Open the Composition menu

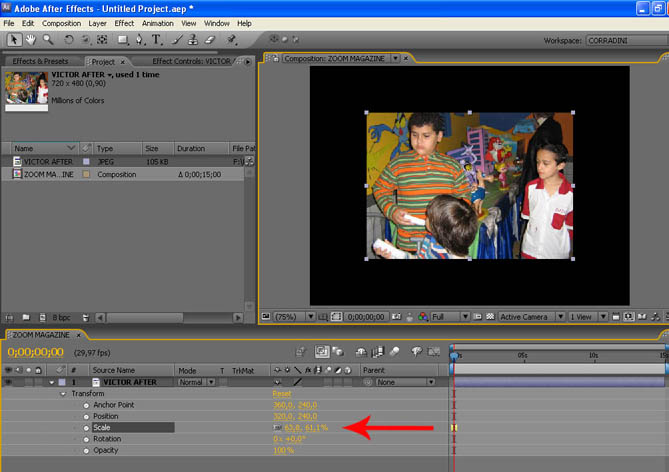(62, 23)
